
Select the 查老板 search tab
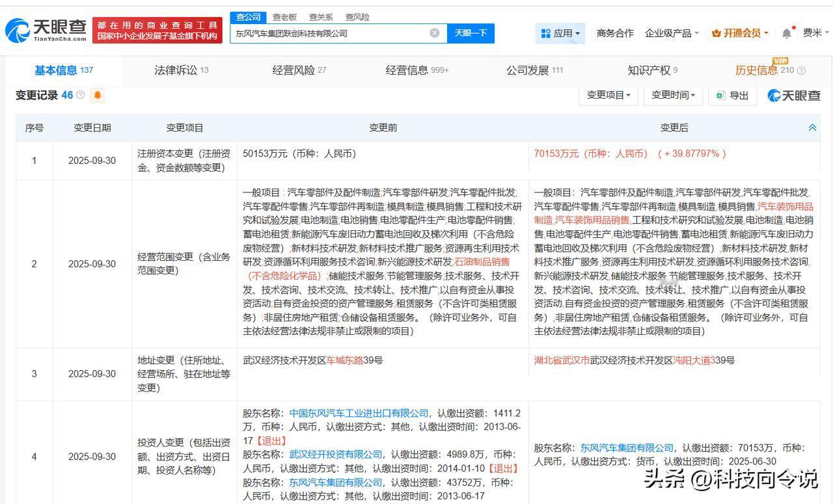[x=284, y=17]
